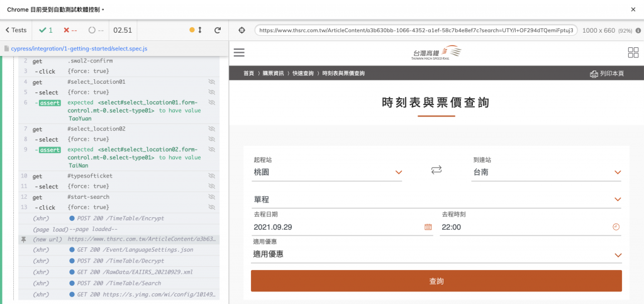Click GET 200 /Event/LanguageSettings.json row

[x=119, y=250]
